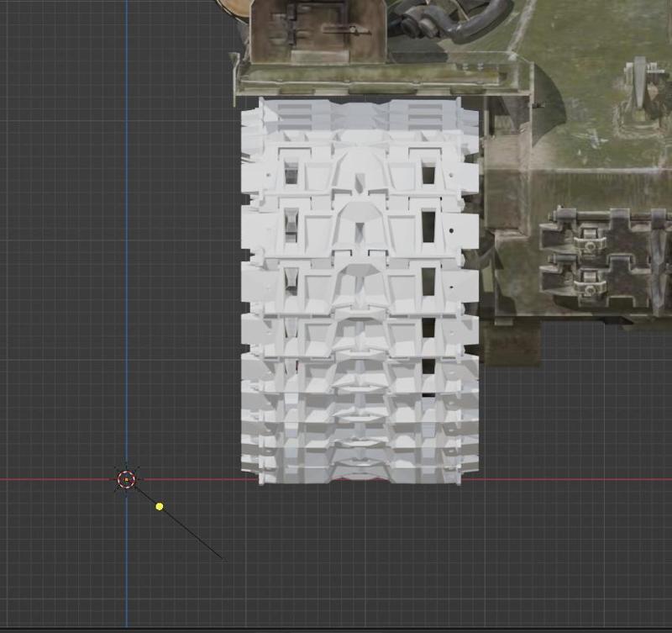Select the tank hatch reference texture

[x=318, y=30]
